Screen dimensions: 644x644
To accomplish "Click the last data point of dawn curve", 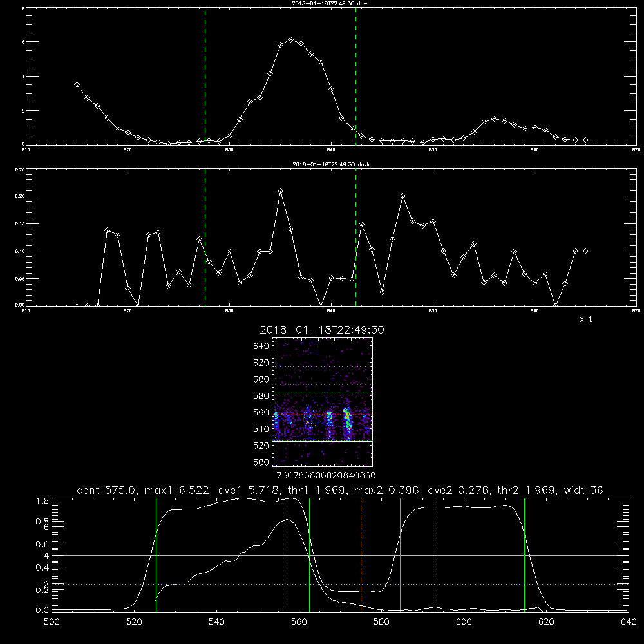I will click(x=585, y=140).
